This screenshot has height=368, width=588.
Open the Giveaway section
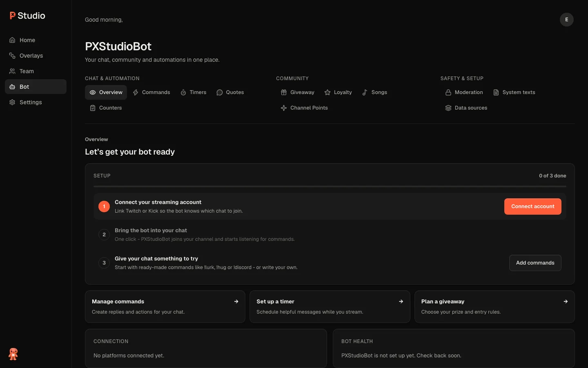click(x=298, y=92)
